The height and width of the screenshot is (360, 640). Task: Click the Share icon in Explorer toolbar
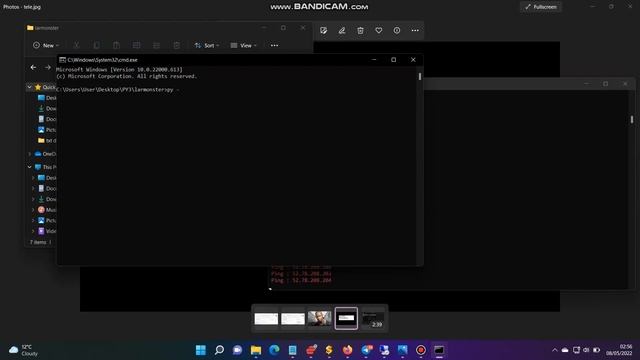click(x=156, y=45)
